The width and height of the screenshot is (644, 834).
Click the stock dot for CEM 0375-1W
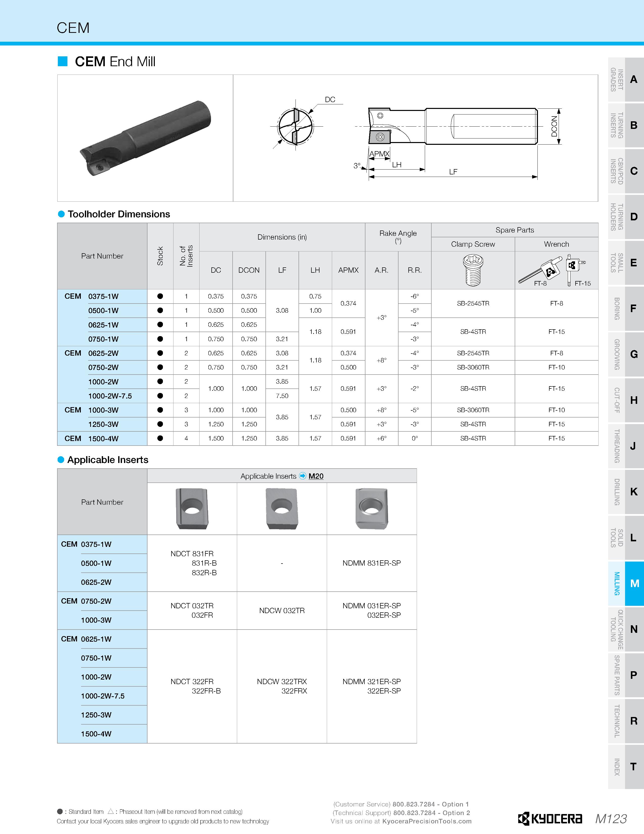coord(160,296)
